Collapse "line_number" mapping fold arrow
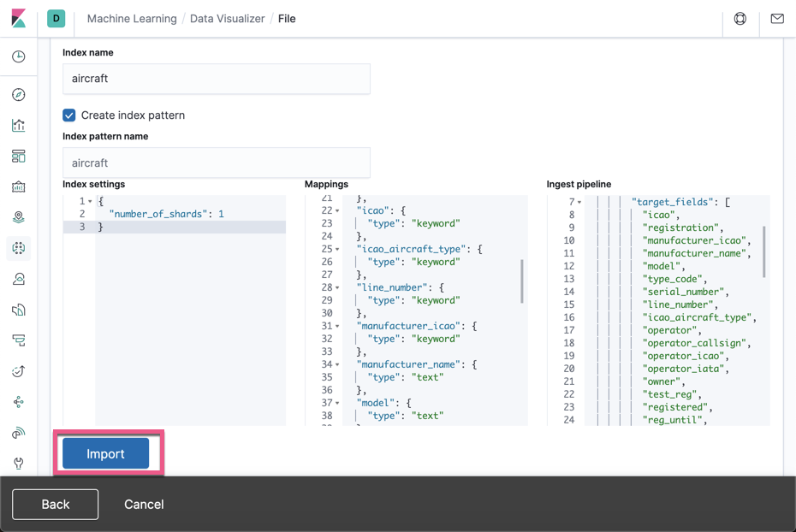 337,287
